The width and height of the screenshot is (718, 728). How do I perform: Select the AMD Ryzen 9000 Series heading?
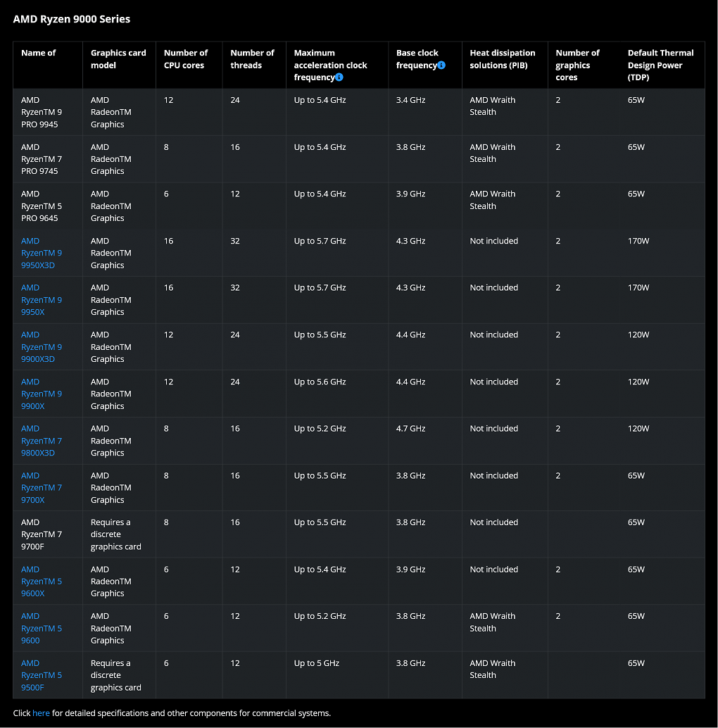[72, 19]
